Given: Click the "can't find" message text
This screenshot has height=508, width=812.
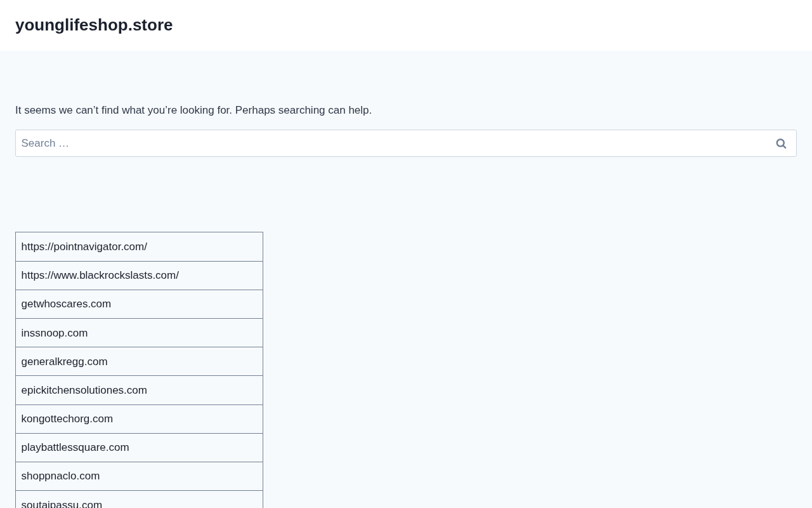Looking at the screenshot, I should [x=193, y=110].
